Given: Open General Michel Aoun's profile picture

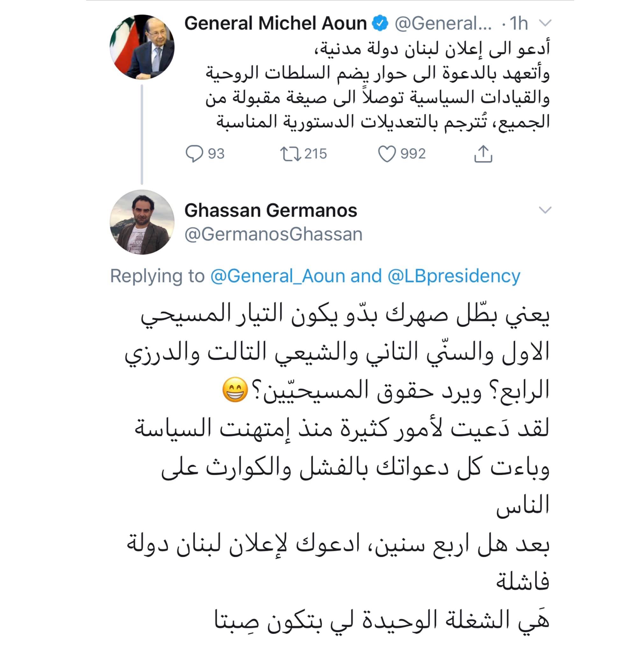Looking at the screenshot, I should click(142, 47).
